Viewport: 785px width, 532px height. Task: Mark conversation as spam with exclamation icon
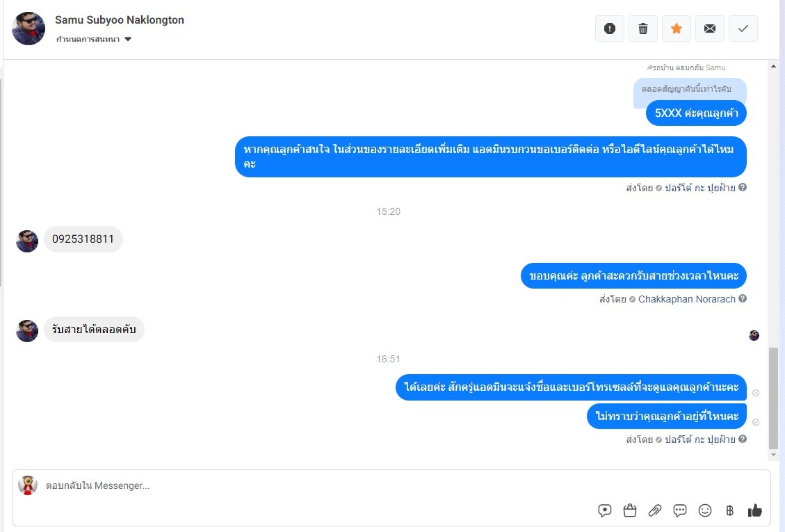click(609, 29)
